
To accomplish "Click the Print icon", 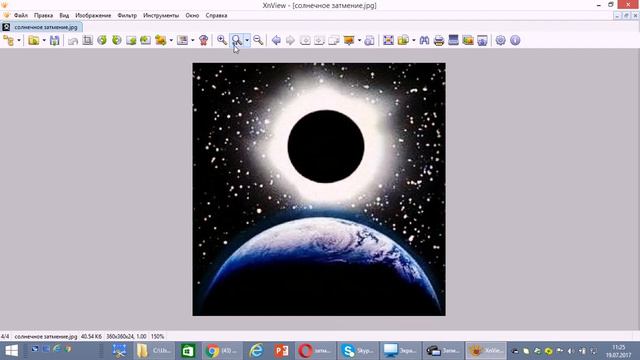I will click(x=439, y=40).
